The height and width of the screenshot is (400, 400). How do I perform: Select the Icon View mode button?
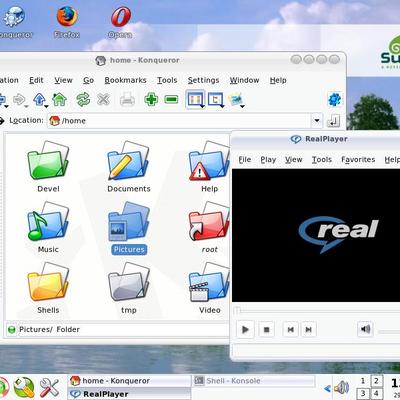(x=195, y=99)
